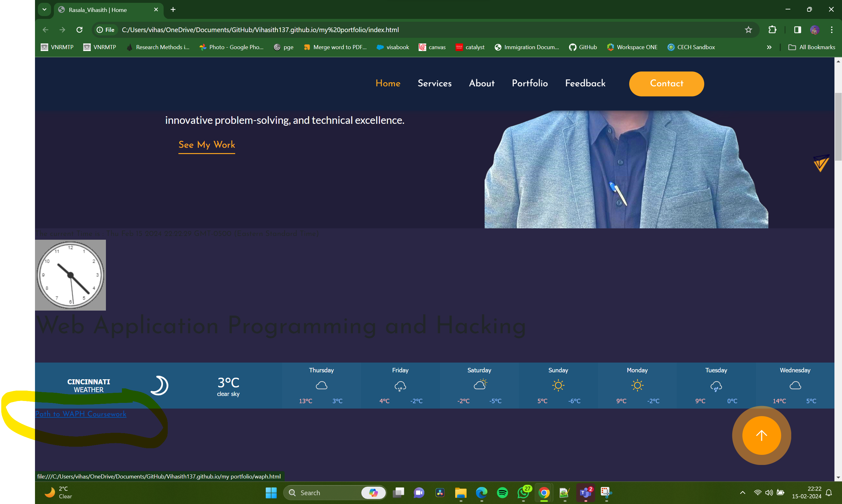Open the visabook bookmark
This screenshot has height=504, width=842.
(x=392, y=47)
